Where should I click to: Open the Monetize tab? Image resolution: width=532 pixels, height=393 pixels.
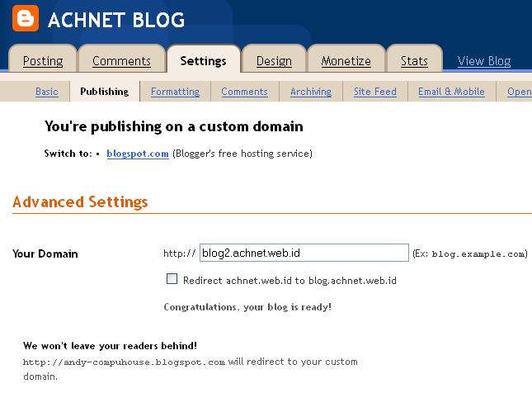click(x=346, y=61)
